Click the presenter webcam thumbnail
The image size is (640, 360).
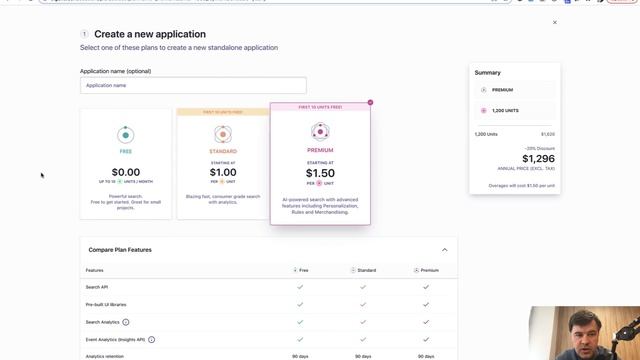click(584, 333)
